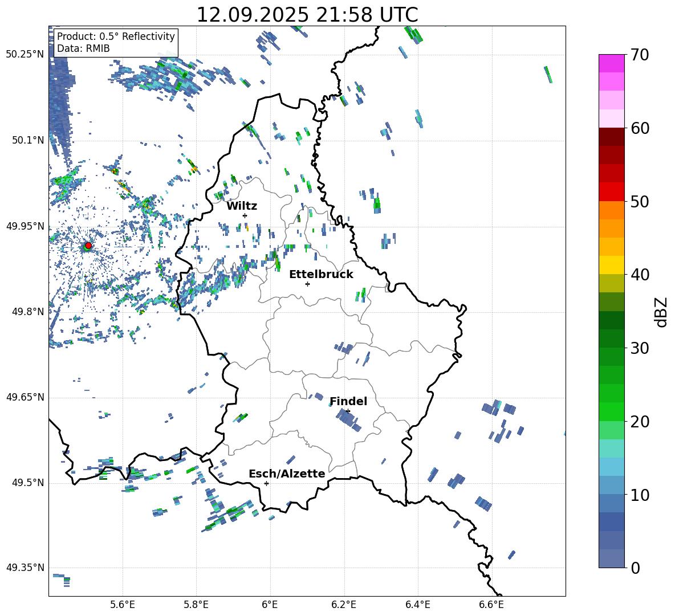Image resolution: width=675 pixels, height=616 pixels.
Task: Click the 6.2°E longitude label
Action: coord(344,605)
